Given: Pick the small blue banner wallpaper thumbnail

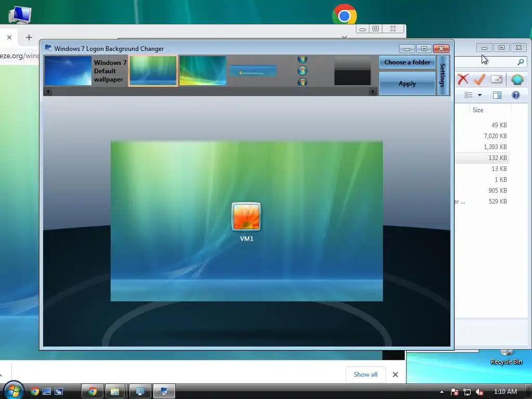Looking at the screenshot, I should [x=253, y=71].
